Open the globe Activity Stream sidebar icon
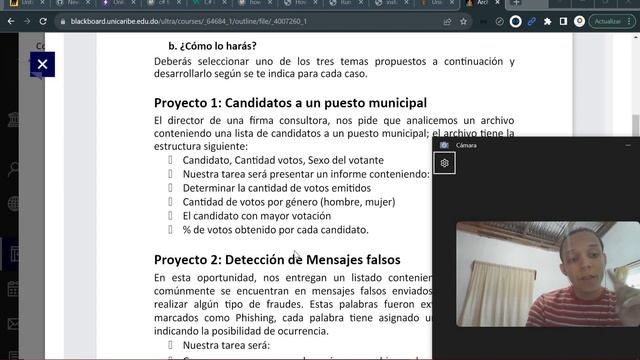Viewport: 640px width, 360px height. point(13,204)
